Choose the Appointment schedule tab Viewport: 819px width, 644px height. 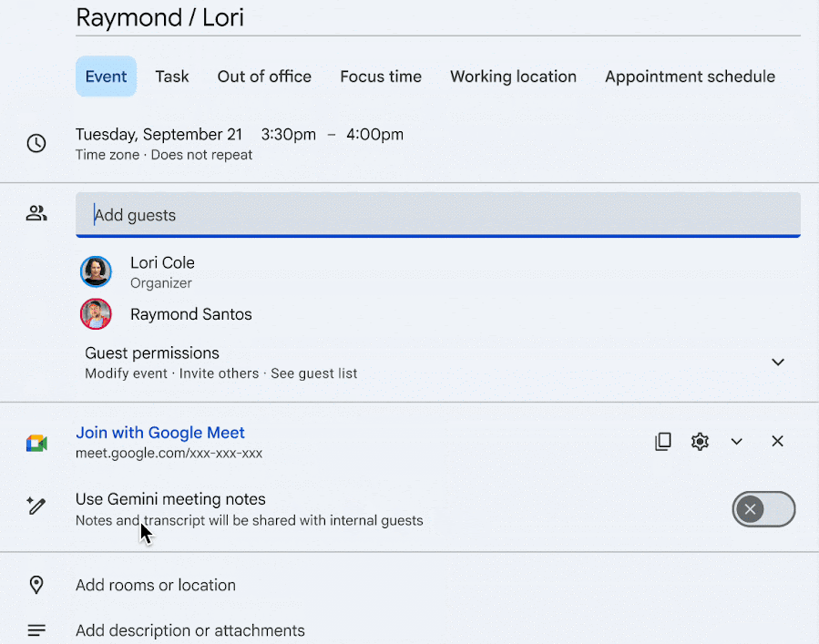690,77
